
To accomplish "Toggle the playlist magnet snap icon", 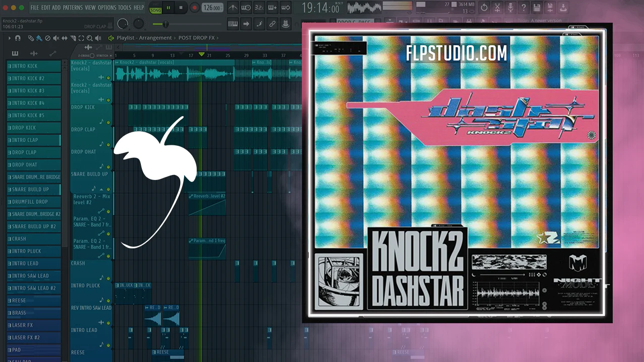I will pyautogui.click(x=18, y=38).
